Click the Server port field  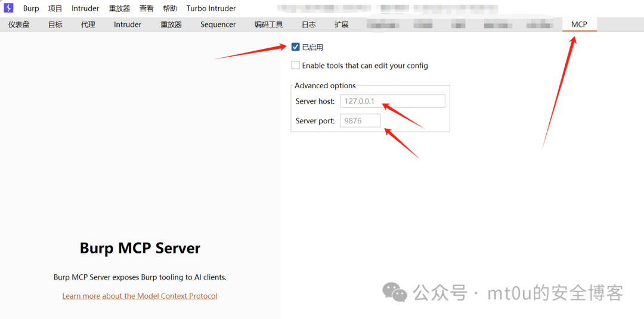coord(360,120)
